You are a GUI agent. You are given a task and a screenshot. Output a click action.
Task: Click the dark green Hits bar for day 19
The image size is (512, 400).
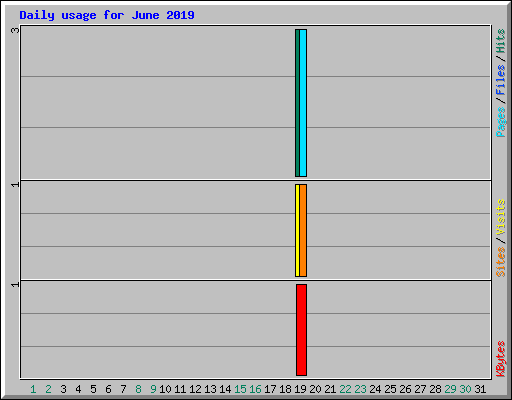297,103
